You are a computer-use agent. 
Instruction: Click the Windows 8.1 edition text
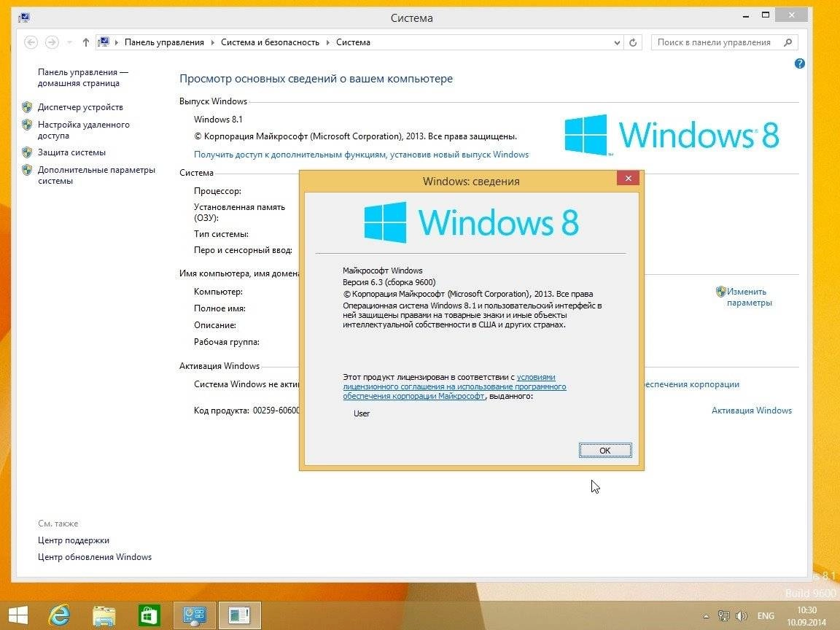tap(218, 120)
